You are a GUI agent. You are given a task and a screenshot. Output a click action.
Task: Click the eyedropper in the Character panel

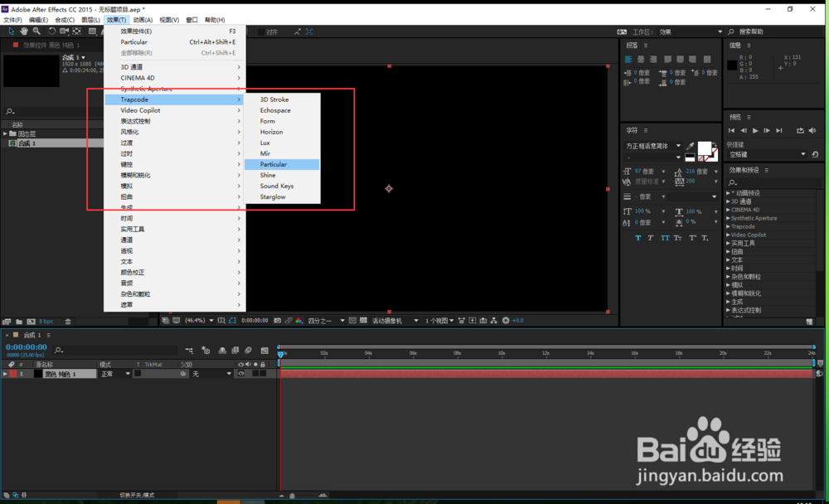coord(689,146)
